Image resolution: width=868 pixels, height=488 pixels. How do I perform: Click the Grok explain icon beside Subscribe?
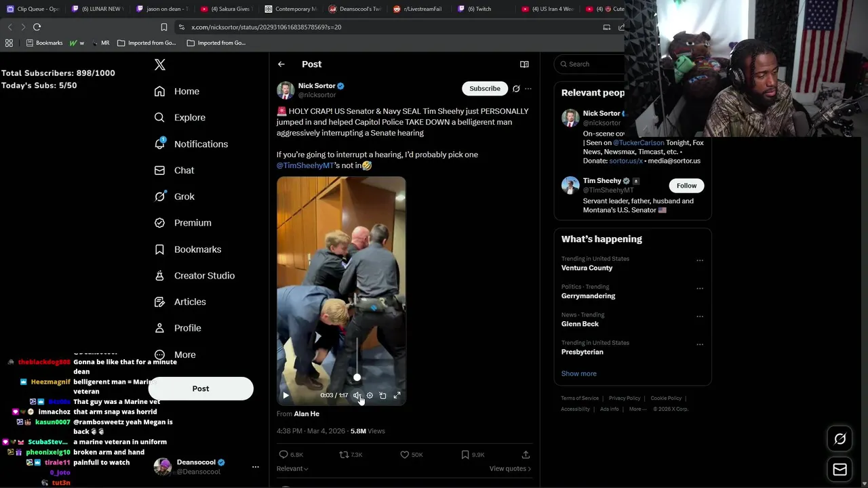(x=516, y=89)
